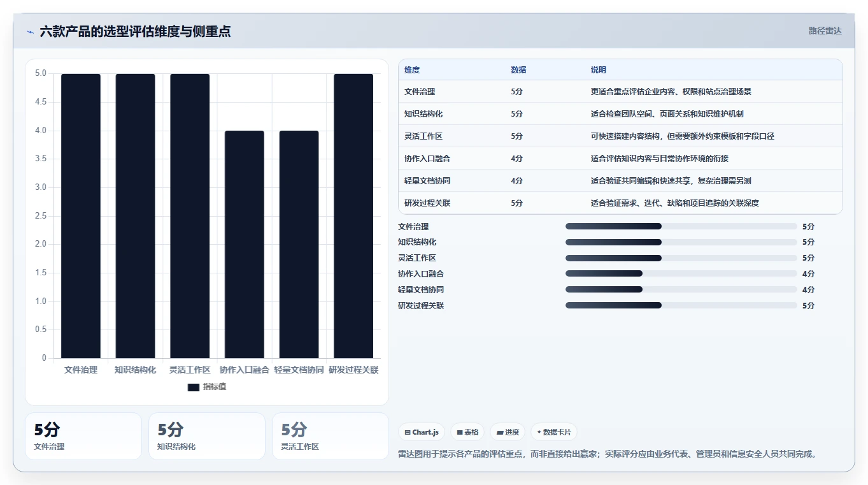This screenshot has height=485, width=868.
Task: Select the 轻量文档协同 bar in the chart
Action: [x=299, y=245]
